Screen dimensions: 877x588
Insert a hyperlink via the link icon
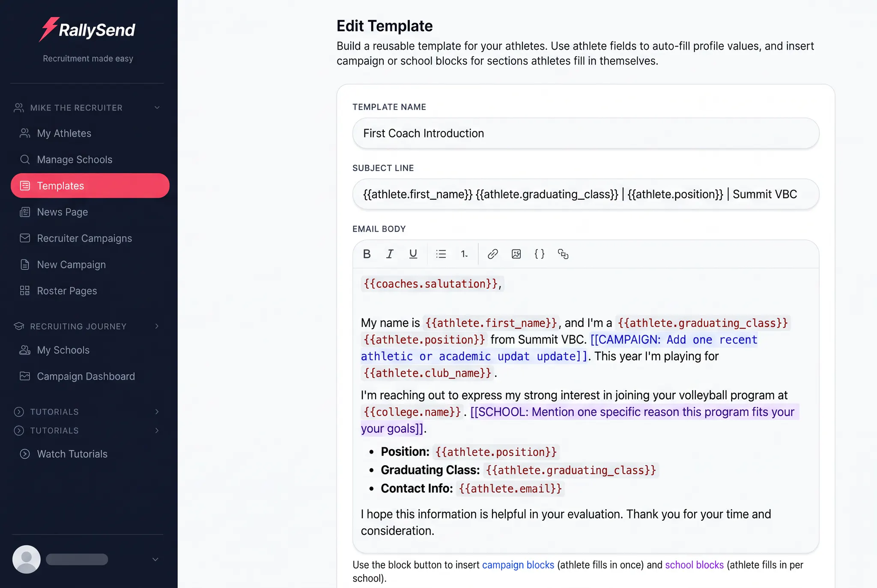pyautogui.click(x=493, y=254)
